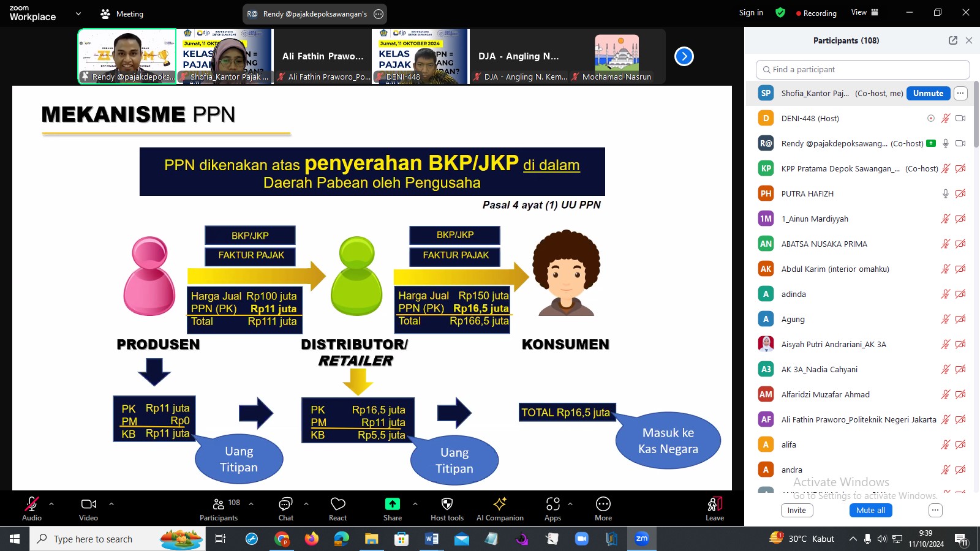Pop out the Participants panel

[x=952, y=40]
